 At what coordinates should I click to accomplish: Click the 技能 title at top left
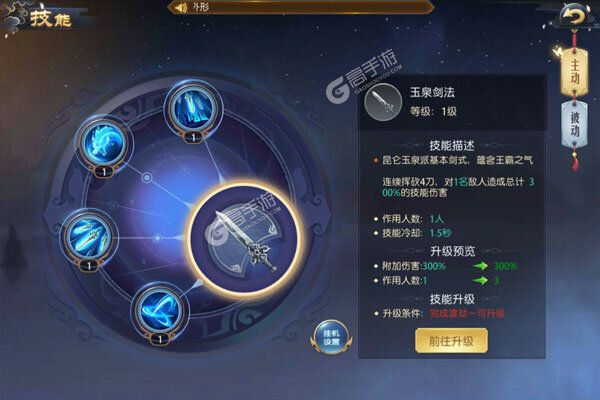coord(51,19)
